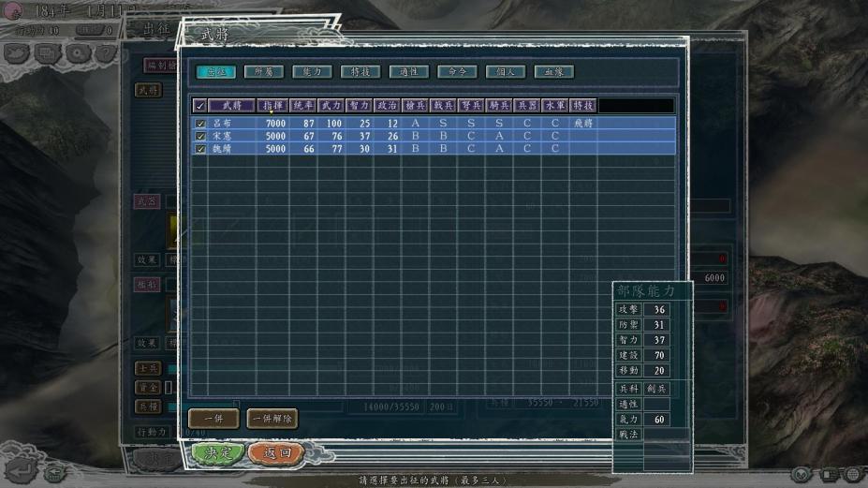Viewport: 868px width, 488px height.
Task: Click the 武力 value 100 for 呂布
Action: click(333, 124)
